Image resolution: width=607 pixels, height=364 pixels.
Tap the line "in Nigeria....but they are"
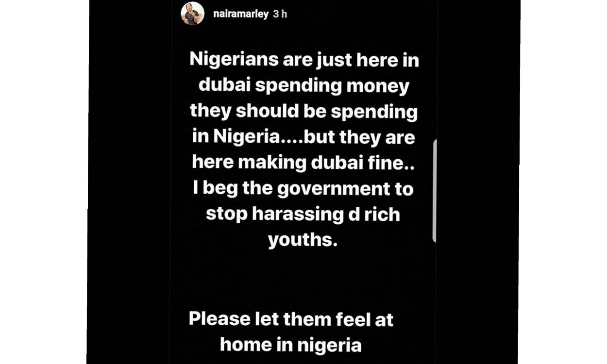point(303,137)
